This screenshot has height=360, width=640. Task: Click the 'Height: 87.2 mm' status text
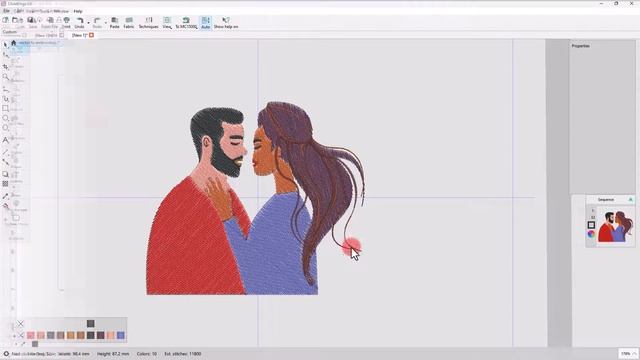[x=113, y=354]
